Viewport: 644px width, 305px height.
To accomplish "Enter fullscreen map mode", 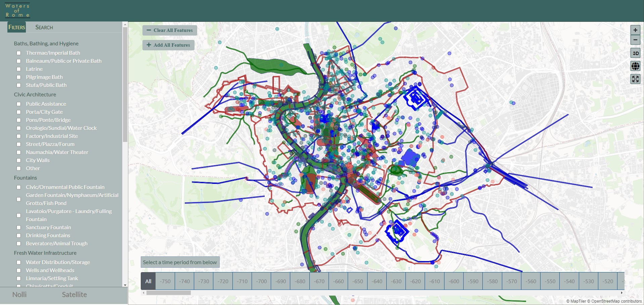I will pyautogui.click(x=635, y=79).
